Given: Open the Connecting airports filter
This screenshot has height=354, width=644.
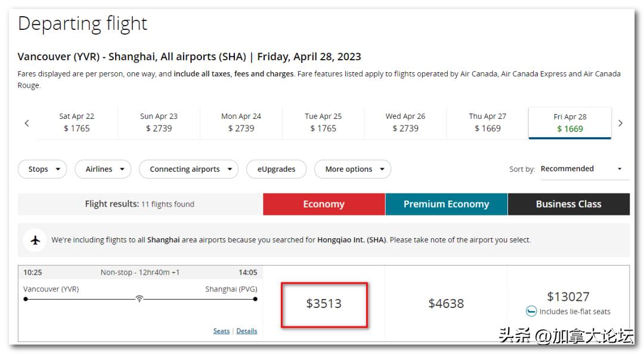Looking at the screenshot, I should point(188,170).
